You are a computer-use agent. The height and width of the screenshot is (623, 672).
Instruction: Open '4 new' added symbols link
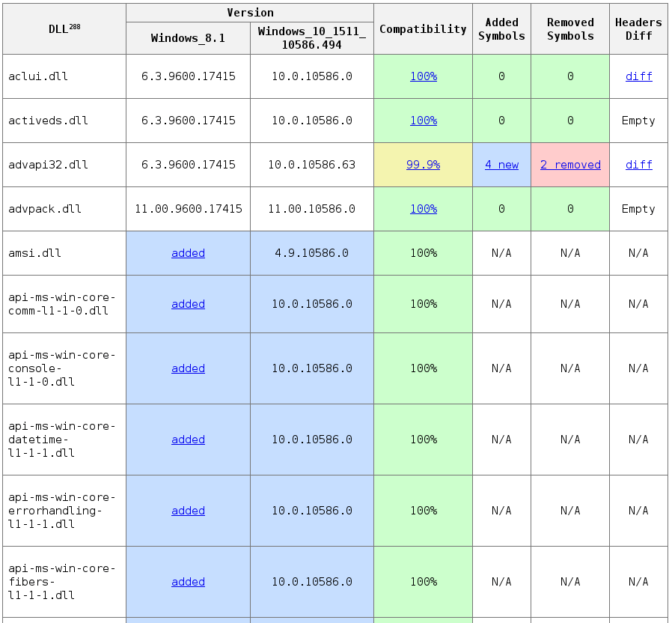(501, 165)
